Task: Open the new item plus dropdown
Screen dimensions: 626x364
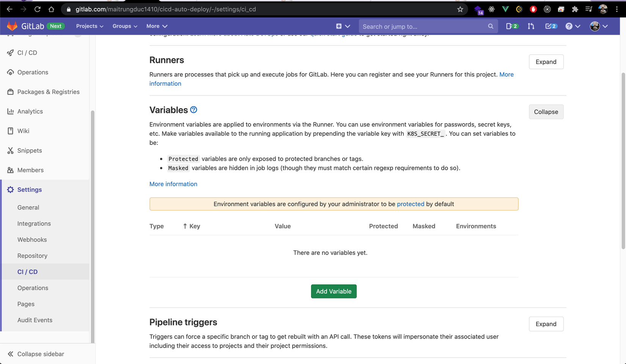Action: [343, 26]
